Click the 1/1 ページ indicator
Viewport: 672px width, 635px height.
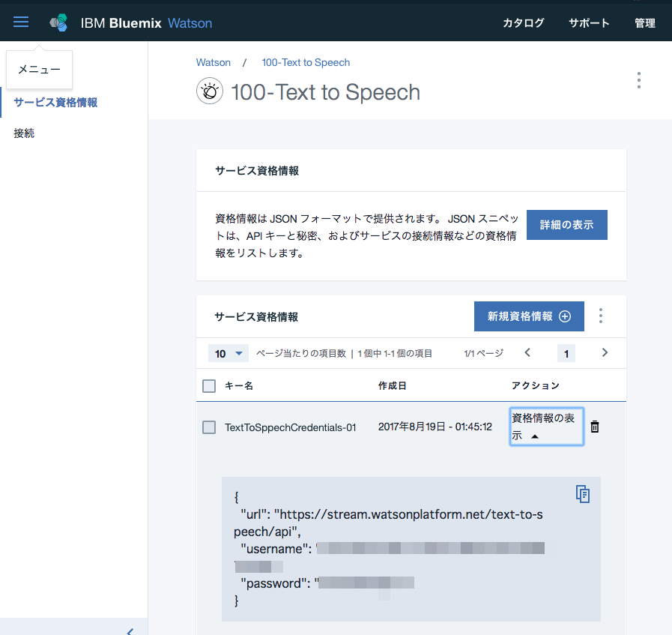point(483,353)
